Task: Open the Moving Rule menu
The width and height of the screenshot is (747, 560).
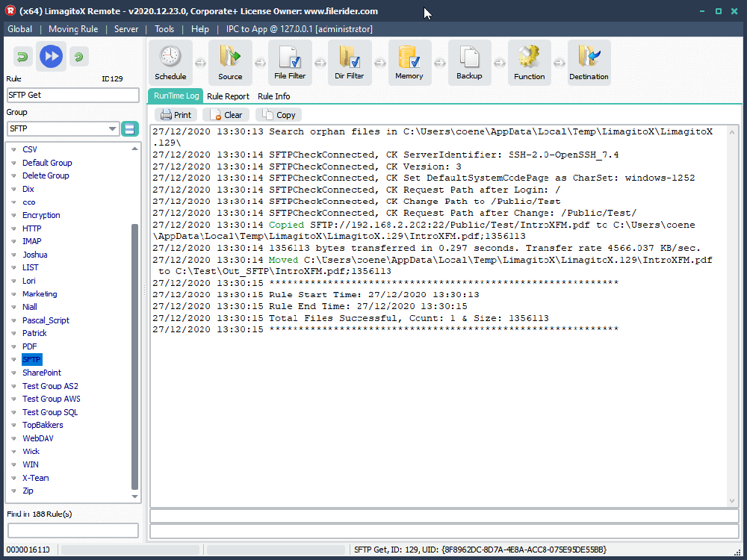Action: (73, 29)
